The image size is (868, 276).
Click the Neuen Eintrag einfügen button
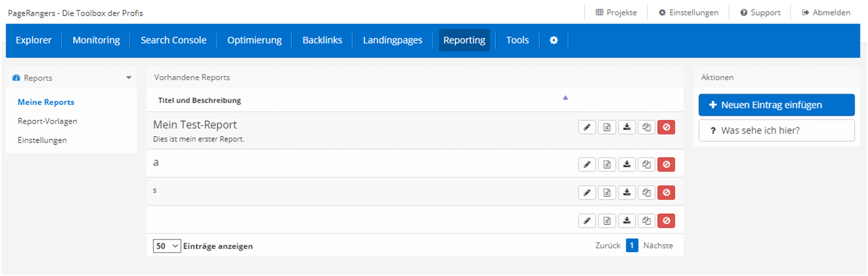(x=776, y=105)
